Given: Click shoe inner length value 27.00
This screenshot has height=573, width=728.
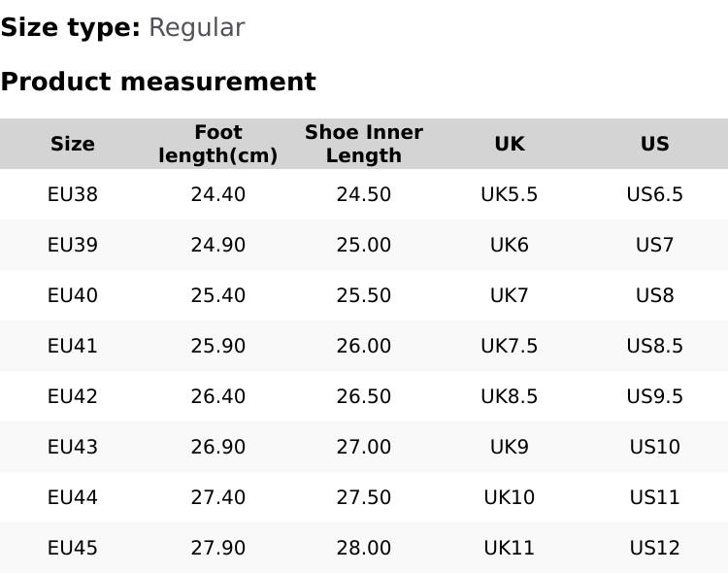Looking at the screenshot, I should pyautogui.click(x=364, y=447).
